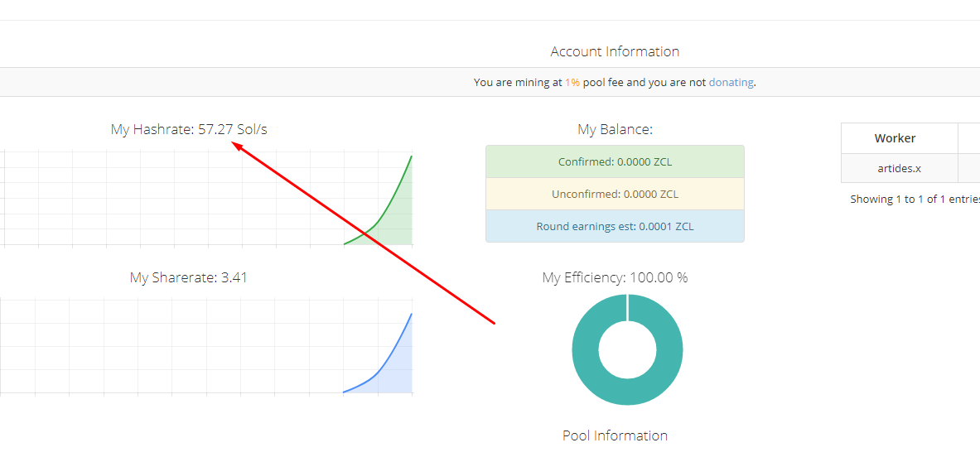Select the Confirmed balance green row
980x457 pixels.
[615, 161]
